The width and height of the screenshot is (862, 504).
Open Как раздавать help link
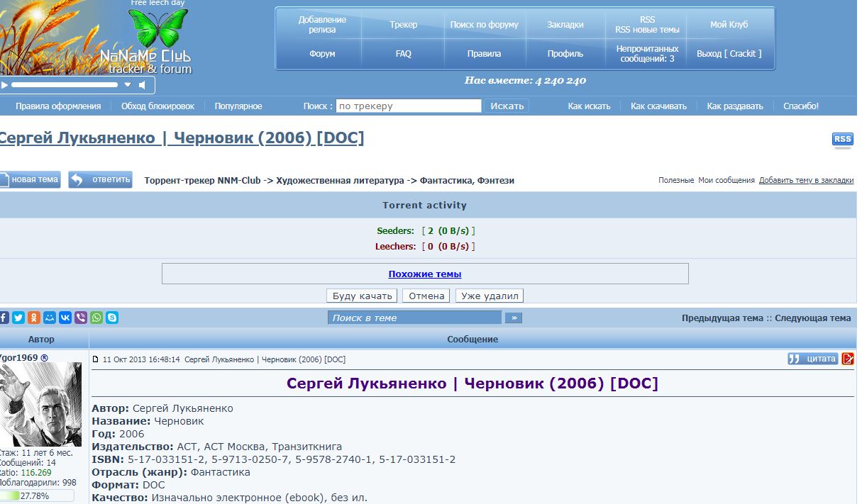pos(735,106)
